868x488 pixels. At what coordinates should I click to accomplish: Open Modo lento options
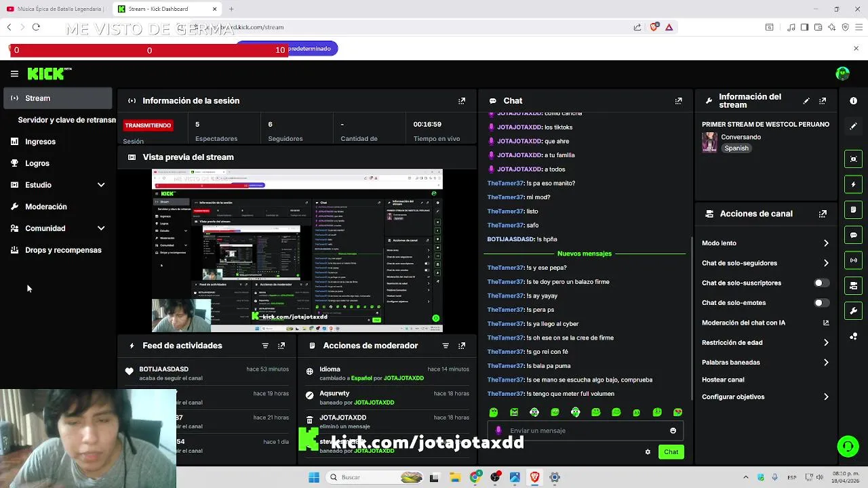coord(765,243)
